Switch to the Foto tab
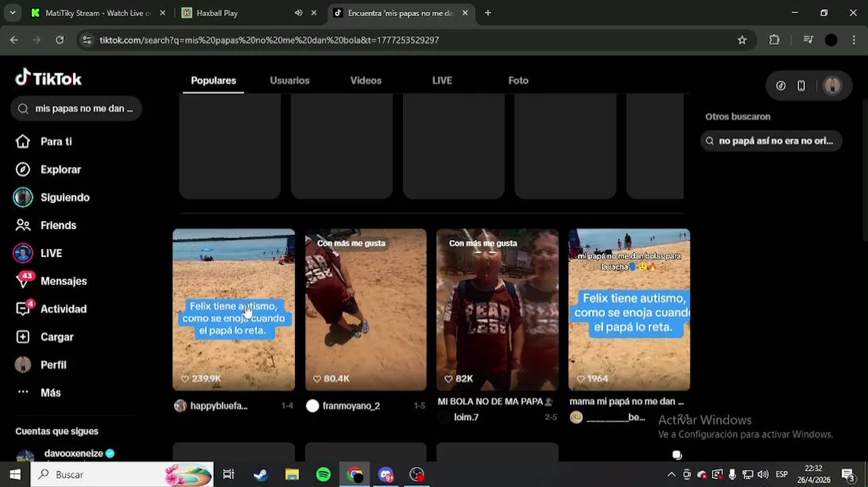The image size is (868, 487). [519, 80]
